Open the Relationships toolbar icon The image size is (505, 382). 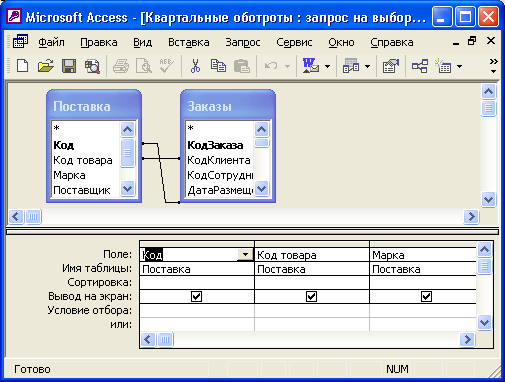point(420,66)
